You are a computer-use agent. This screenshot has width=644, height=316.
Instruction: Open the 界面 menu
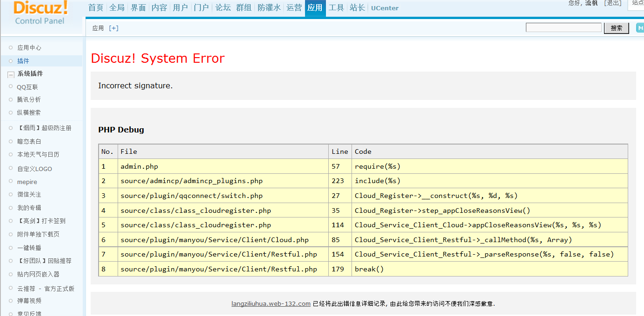pyautogui.click(x=138, y=7)
